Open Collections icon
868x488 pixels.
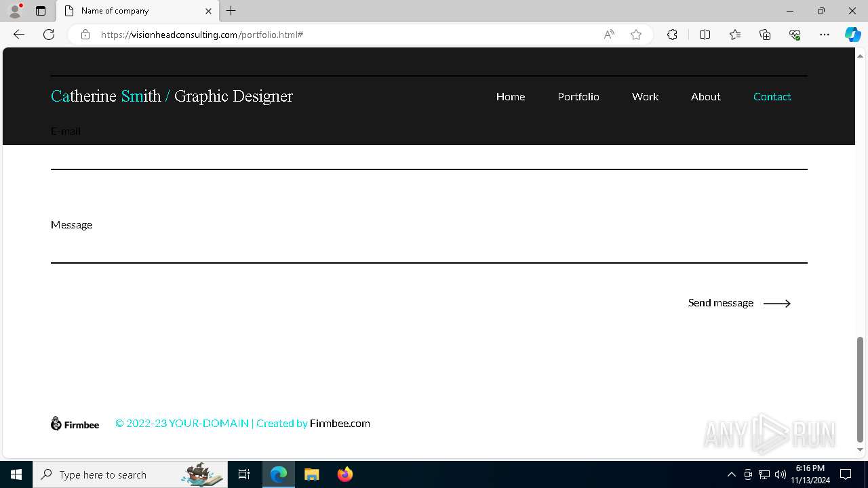point(765,35)
